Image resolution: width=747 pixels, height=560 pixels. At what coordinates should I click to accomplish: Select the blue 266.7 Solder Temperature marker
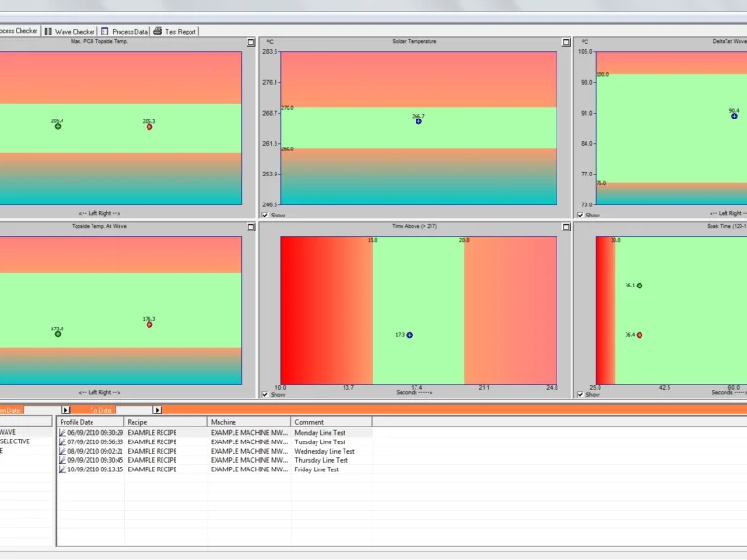pos(418,122)
